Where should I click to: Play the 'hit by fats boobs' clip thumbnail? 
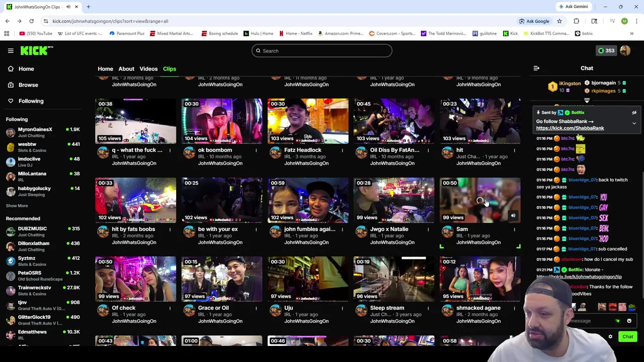click(136, 200)
